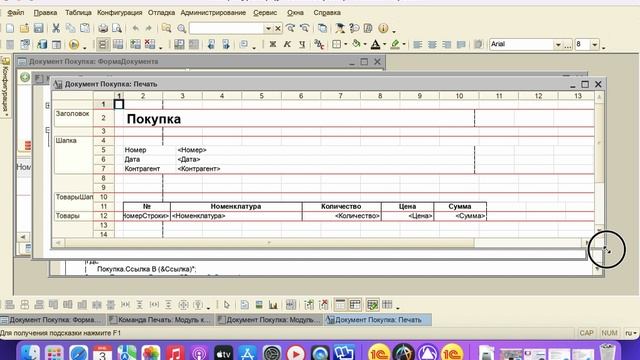Open Music app from the Dock
640x360 pixels.
[x=175, y=353]
